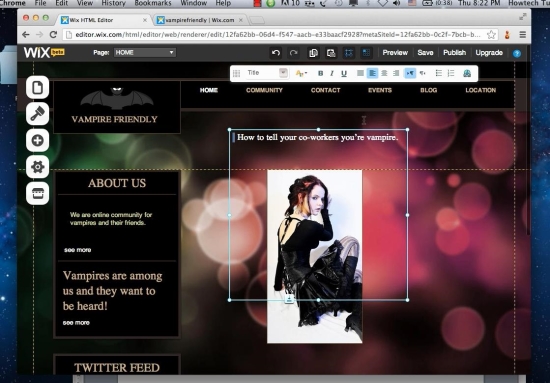Click into the co-workers headline text
Viewport: 550px width, 383px height.
pos(317,137)
